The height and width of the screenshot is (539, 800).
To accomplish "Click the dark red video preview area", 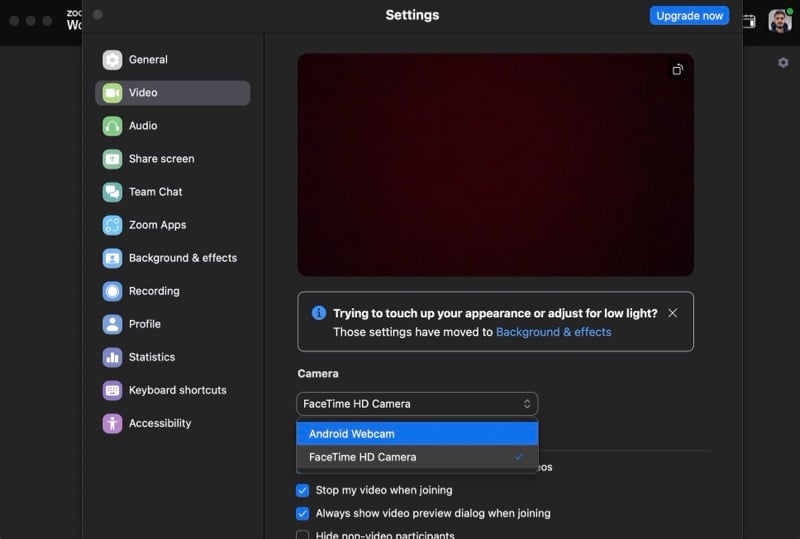I will tap(495, 165).
